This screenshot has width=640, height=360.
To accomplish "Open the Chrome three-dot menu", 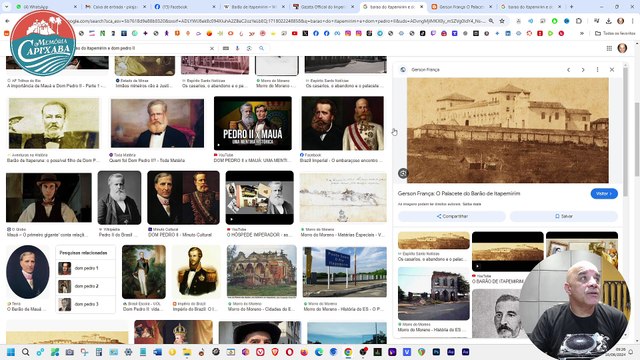I will (632, 21).
